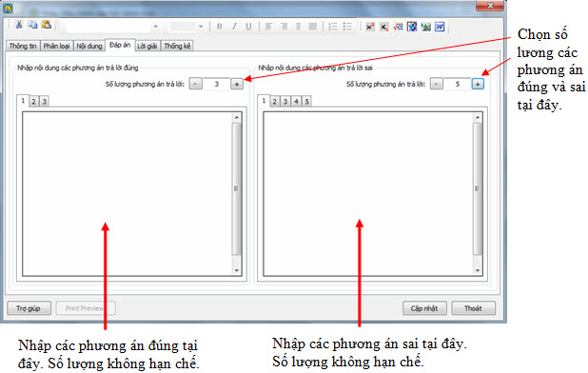Toggle Italic formatting
588x373 pixels.
234,27
